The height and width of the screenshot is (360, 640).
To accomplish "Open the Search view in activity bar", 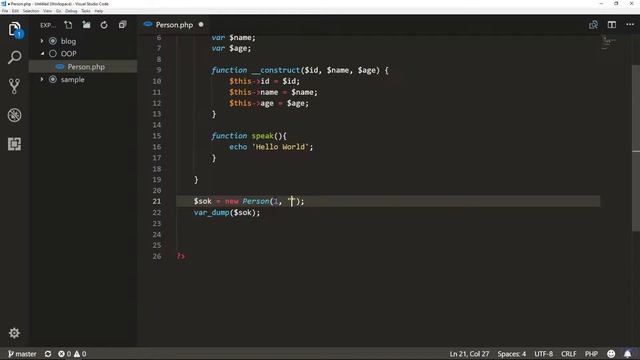I will [x=14, y=58].
